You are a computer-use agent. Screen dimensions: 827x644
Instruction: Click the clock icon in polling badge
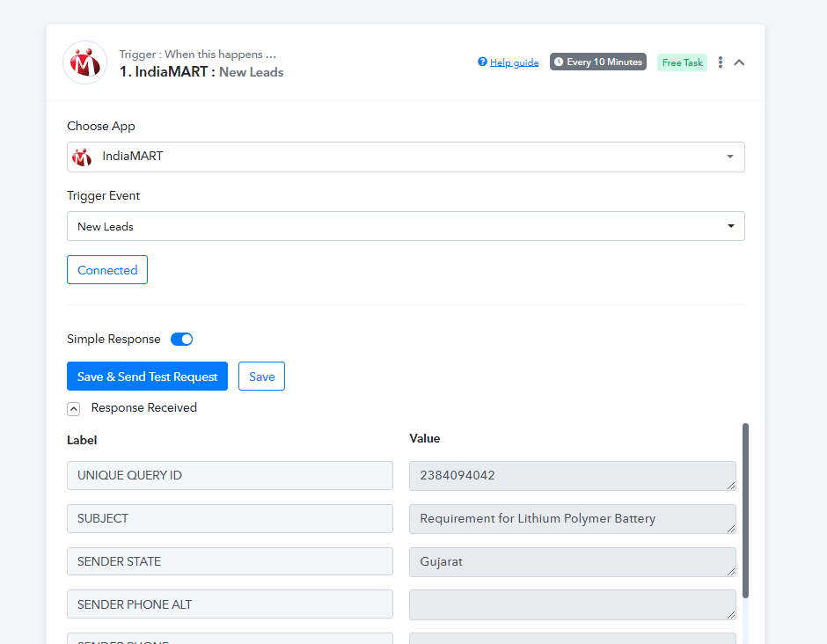[559, 62]
